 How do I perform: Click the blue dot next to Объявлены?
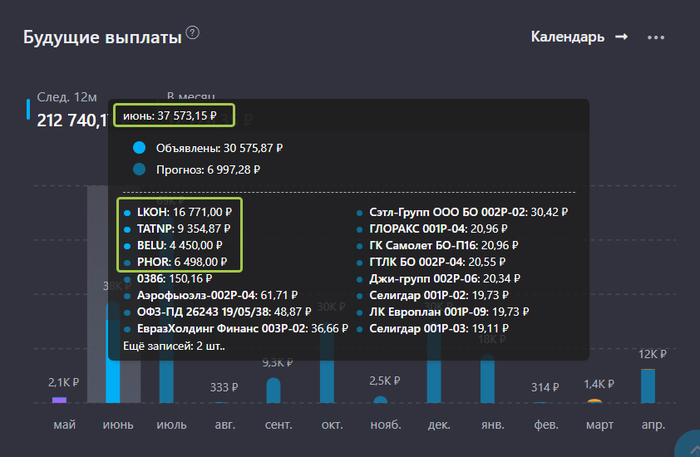click(x=139, y=147)
